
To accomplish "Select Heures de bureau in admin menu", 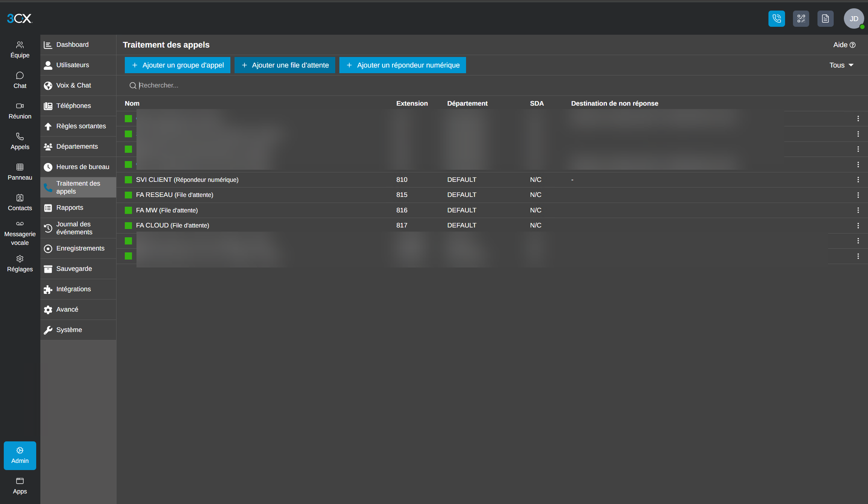I will click(x=78, y=167).
